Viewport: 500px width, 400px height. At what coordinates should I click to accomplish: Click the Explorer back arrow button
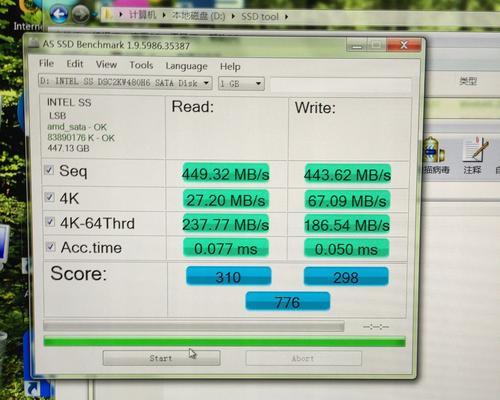(59, 14)
